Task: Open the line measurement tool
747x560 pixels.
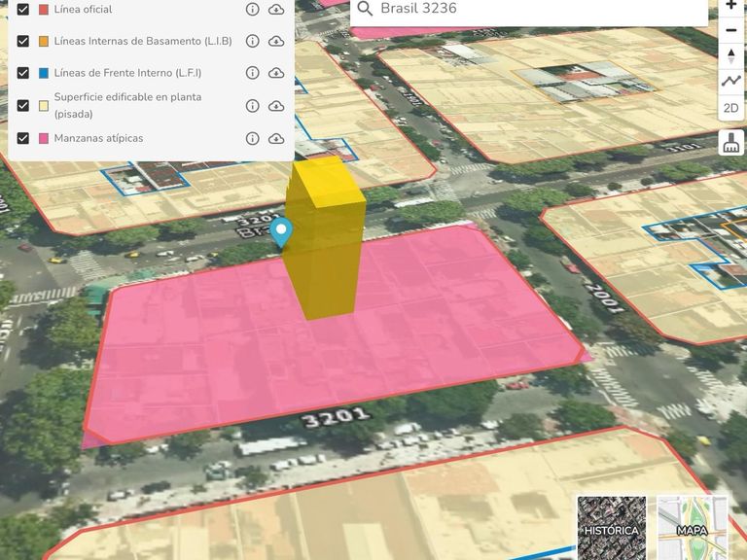Action: point(730,82)
